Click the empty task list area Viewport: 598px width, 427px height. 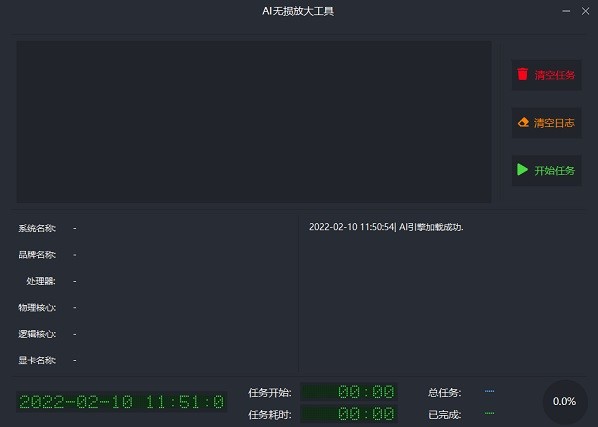click(254, 122)
